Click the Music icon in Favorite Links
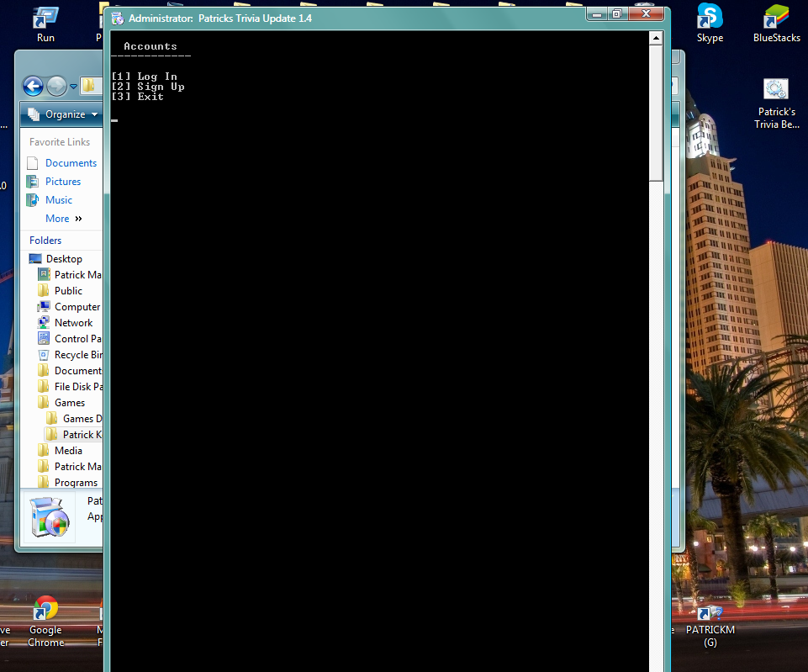The height and width of the screenshot is (672, 808). click(x=33, y=200)
